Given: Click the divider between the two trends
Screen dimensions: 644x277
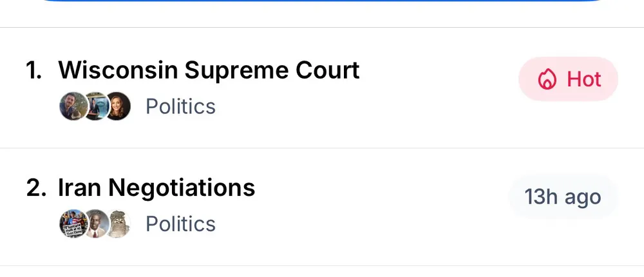Looking at the screenshot, I should (322, 148).
